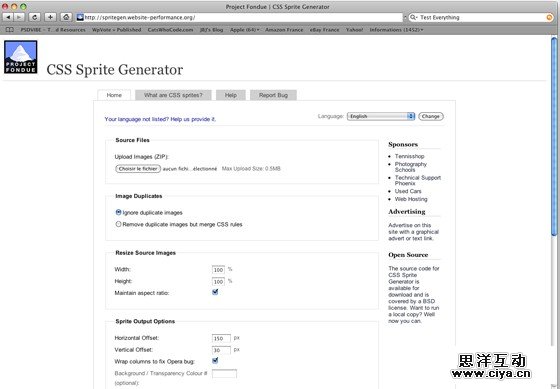
Task: Open the Tennisshop sponsor link
Action: coord(409,156)
